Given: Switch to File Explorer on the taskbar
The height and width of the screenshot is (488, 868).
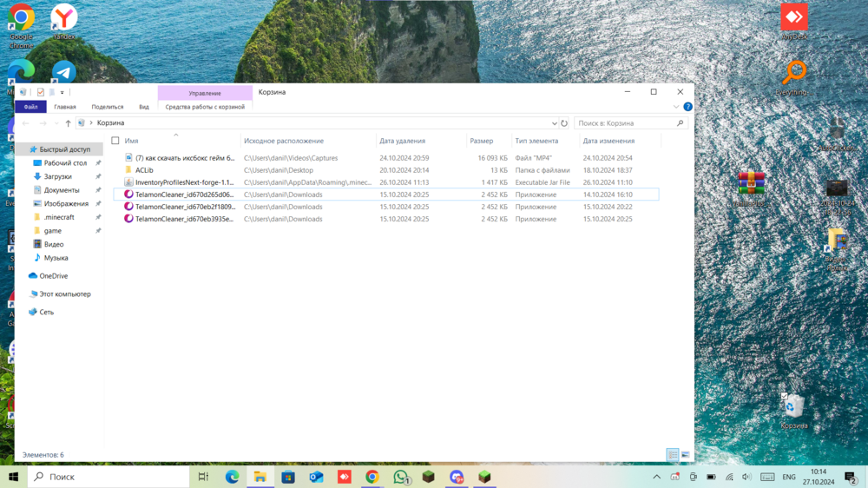Looking at the screenshot, I should coord(260,477).
